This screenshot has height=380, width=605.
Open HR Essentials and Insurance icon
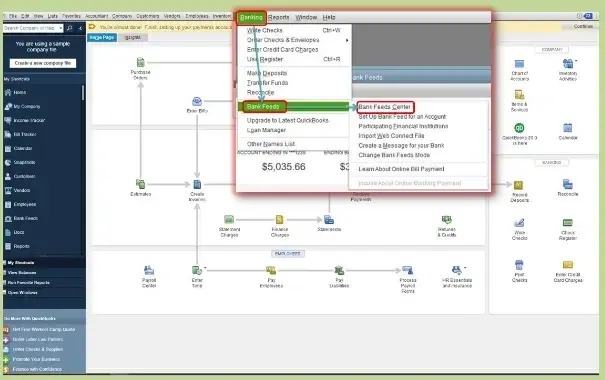pos(456,270)
